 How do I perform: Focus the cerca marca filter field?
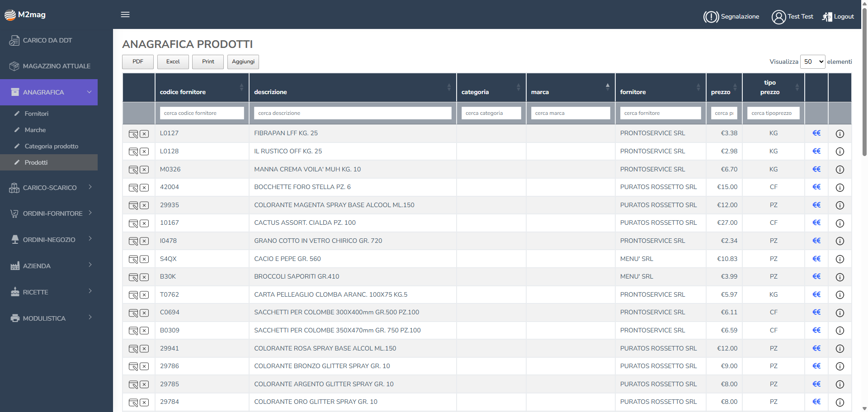click(571, 113)
